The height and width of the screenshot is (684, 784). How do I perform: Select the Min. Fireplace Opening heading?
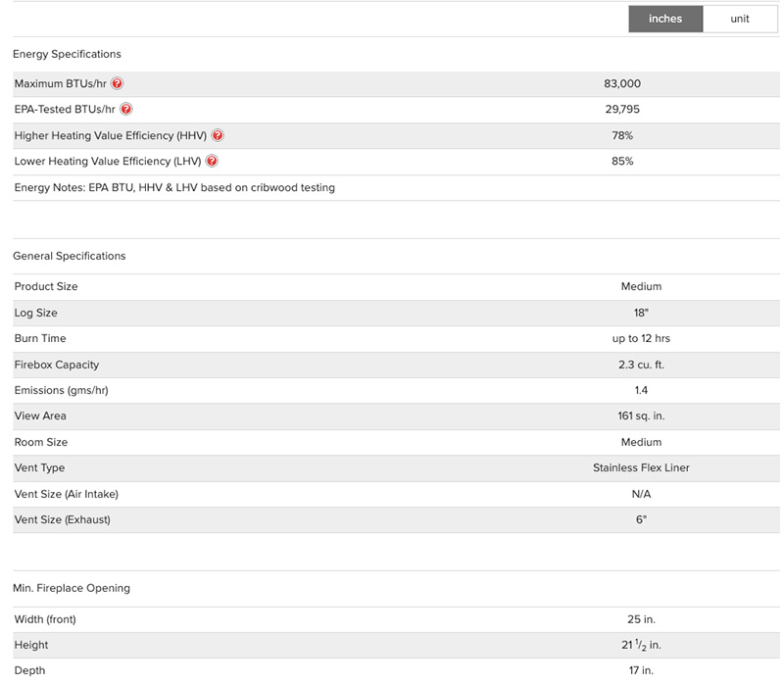click(72, 588)
